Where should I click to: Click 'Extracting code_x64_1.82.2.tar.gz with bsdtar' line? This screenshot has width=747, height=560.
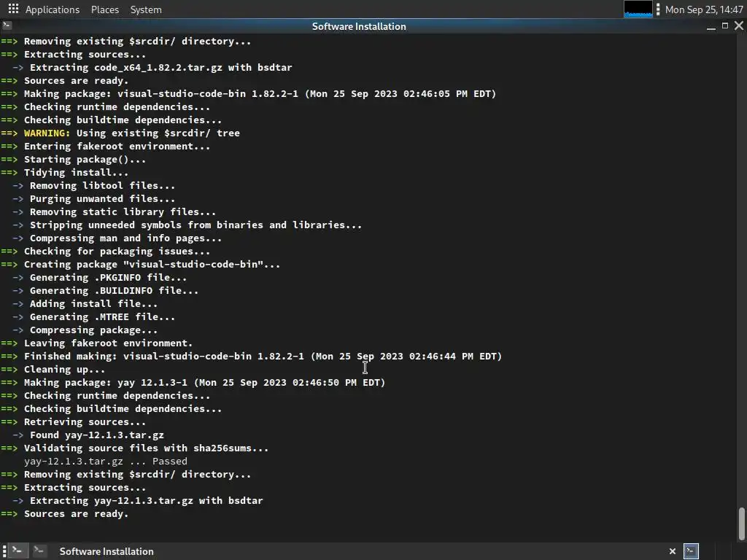161,68
